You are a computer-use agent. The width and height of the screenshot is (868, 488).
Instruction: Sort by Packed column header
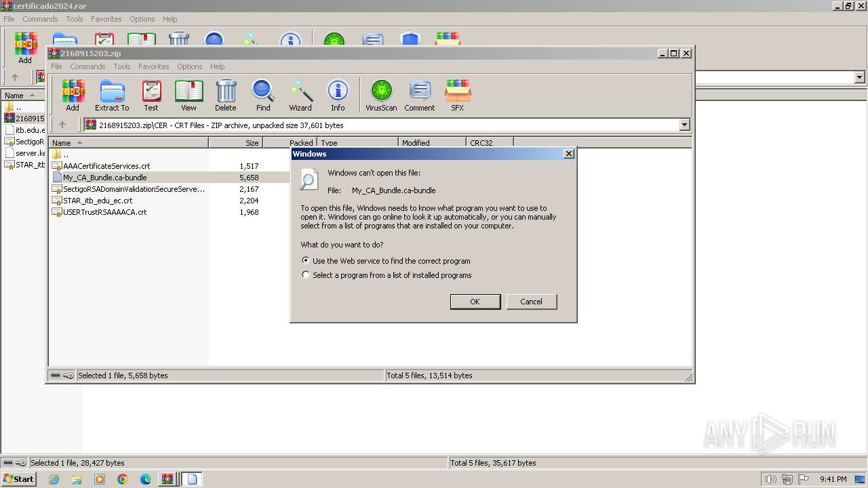[290, 143]
